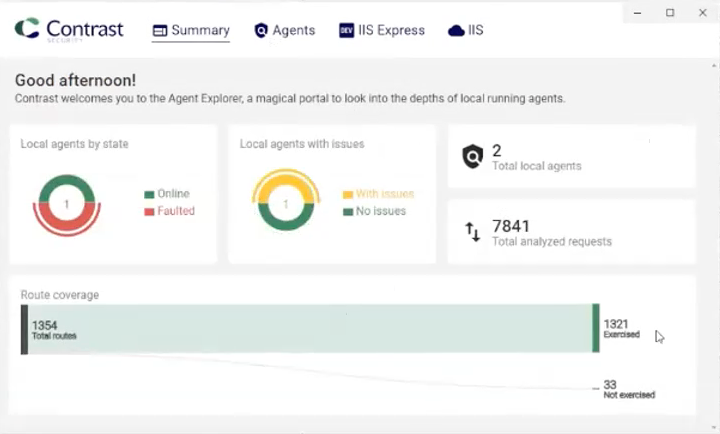The width and height of the screenshot is (720, 434).
Task: Click the Faulted legend red swatch
Action: tap(149, 211)
